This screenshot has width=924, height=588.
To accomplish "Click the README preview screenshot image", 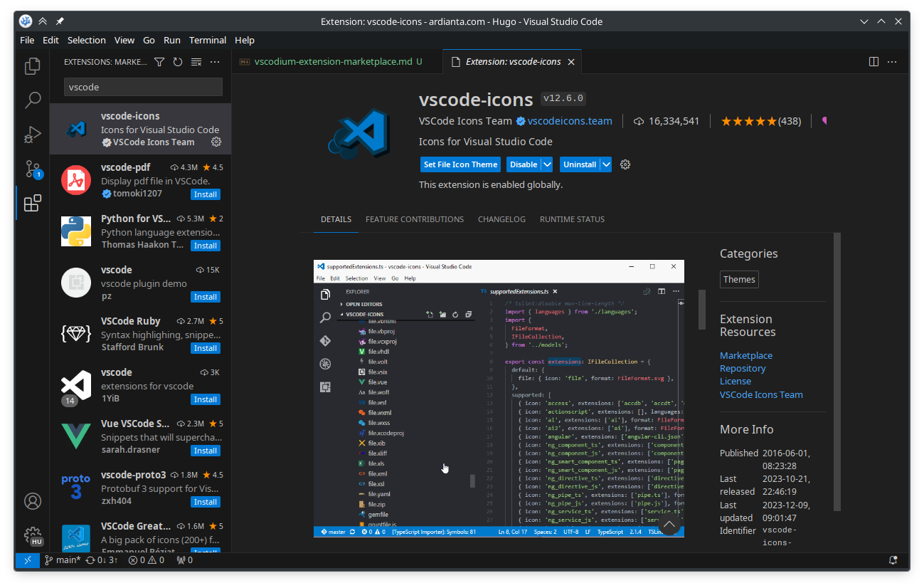I will 499,398.
